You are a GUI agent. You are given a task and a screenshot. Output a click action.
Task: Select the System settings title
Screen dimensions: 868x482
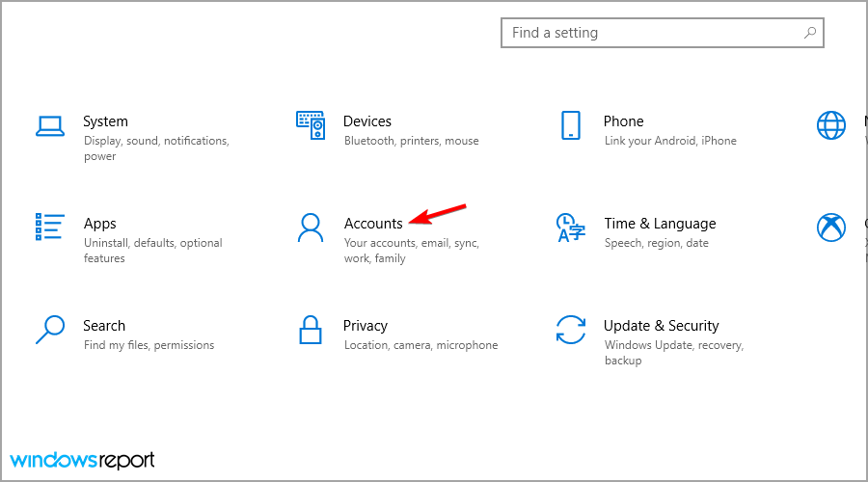[105, 121]
